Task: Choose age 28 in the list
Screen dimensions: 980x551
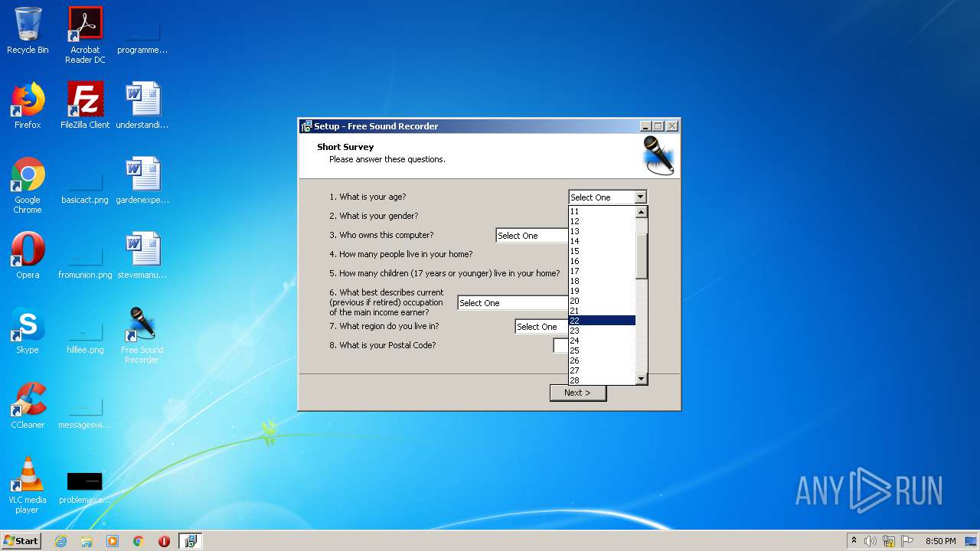Action: pos(603,380)
